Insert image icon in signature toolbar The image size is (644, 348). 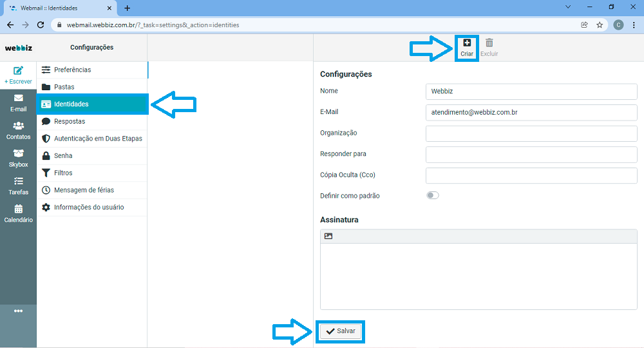point(328,237)
